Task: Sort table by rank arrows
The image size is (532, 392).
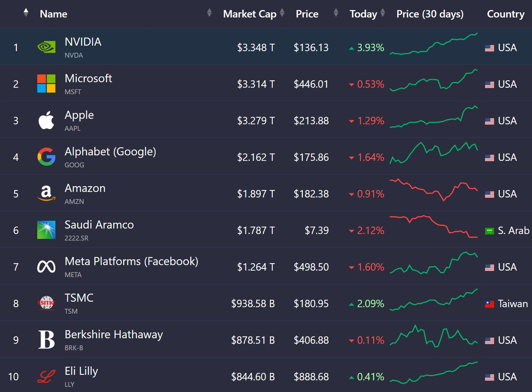Action: (x=26, y=13)
